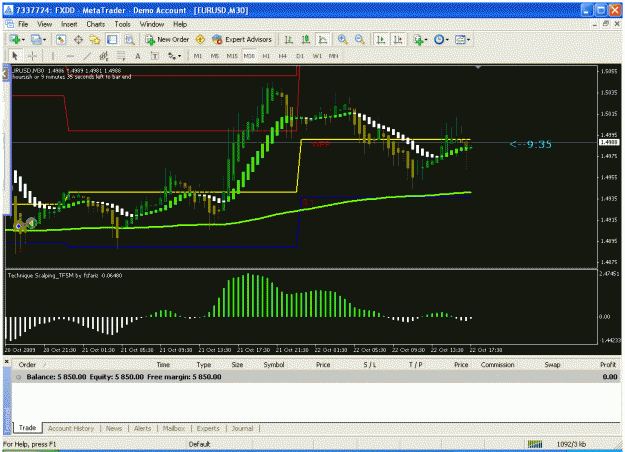
Task: Open the Charts menu
Action: pyautogui.click(x=96, y=24)
